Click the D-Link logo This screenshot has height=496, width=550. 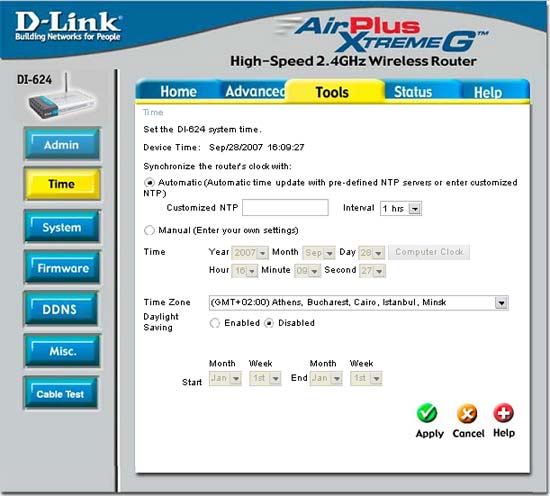point(68,26)
